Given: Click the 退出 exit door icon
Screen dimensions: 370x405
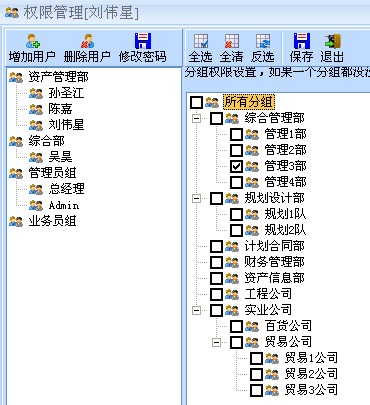Looking at the screenshot, I should (333, 41).
